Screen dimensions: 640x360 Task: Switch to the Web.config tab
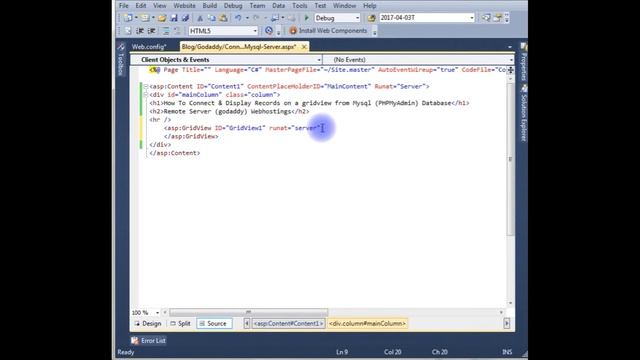coord(149,47)
